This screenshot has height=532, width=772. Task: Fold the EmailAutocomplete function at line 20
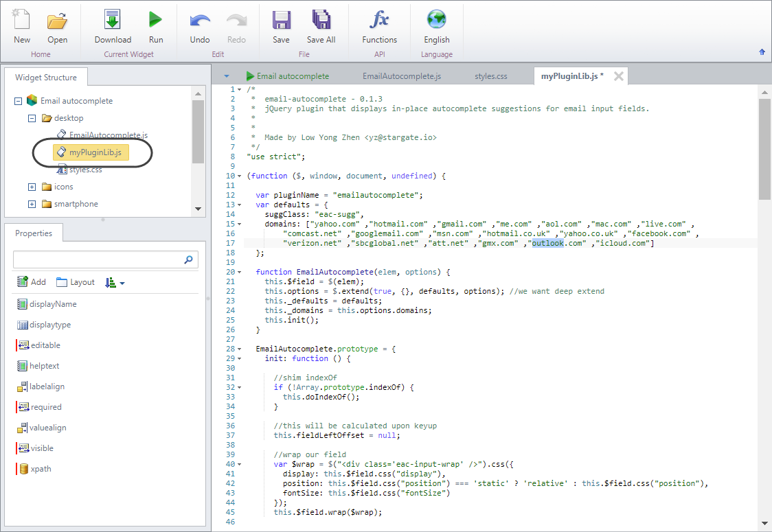pyautogui.click(x=239, y=272)
